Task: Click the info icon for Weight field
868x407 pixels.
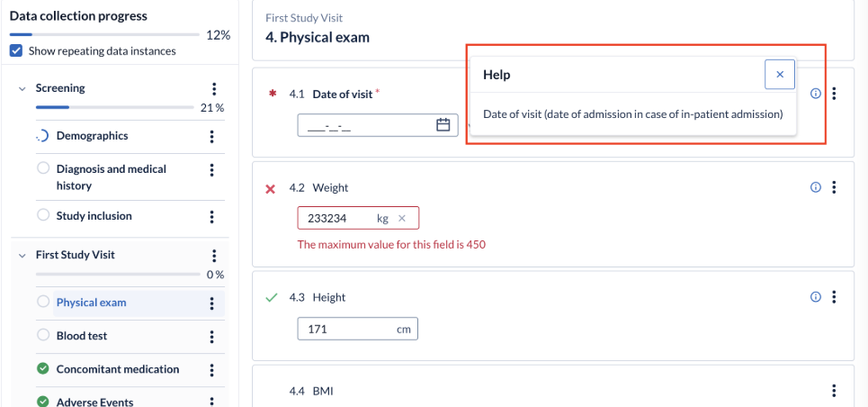Action: point(815,187)
